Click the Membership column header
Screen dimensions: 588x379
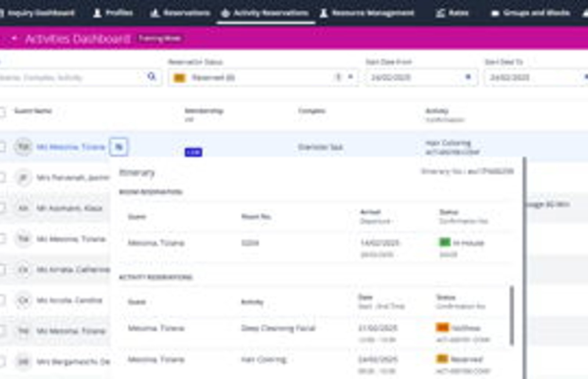click(204, 111)
